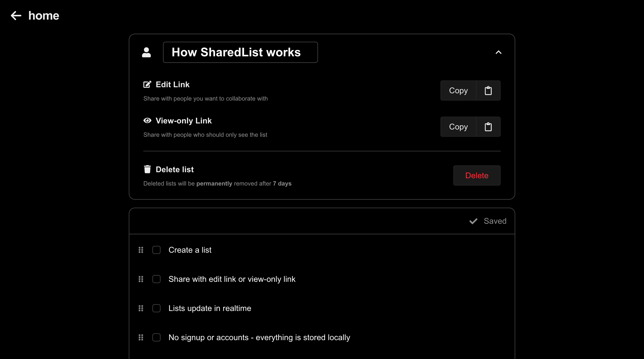Screen dimensions: 644x359
Task: Copy the Edit Link
Action: pyautogui.click(x=458, y=91)
